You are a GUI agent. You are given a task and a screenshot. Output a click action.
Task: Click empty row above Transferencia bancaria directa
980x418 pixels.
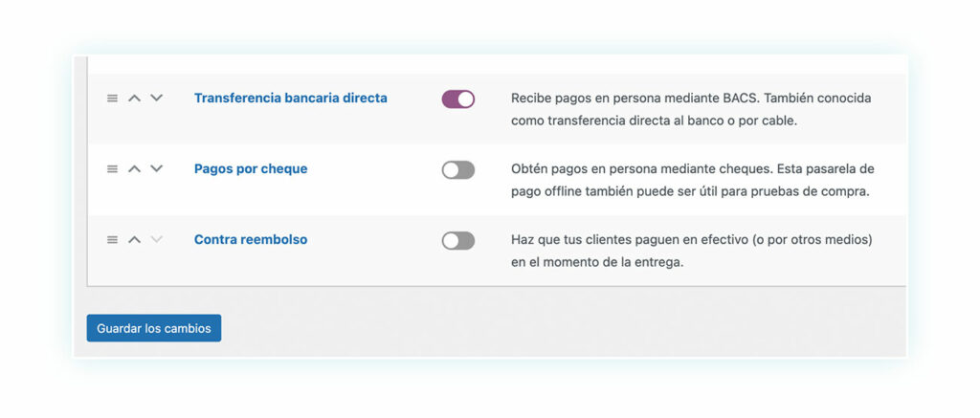pyautogui.click(x=497, y=64)
